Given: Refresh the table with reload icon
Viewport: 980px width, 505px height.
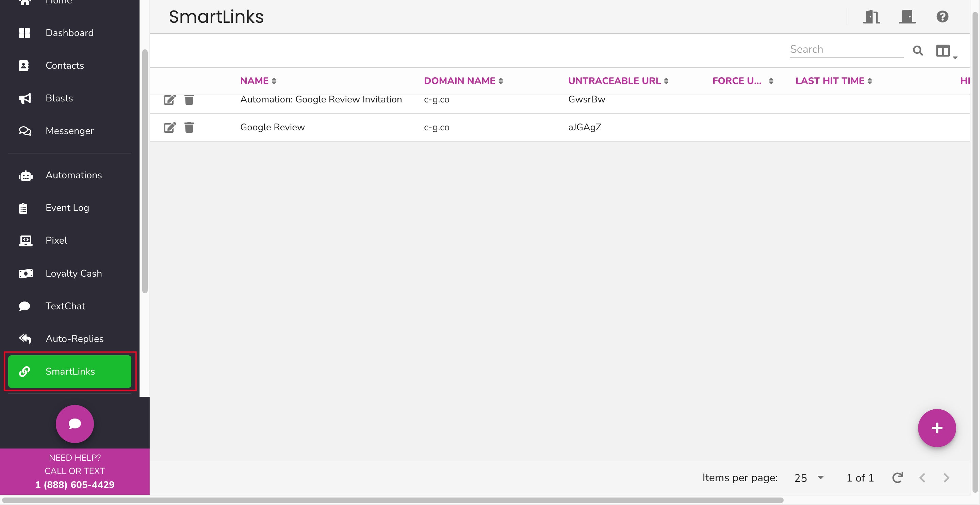Looking at the screenshot, I should [897, 477].
